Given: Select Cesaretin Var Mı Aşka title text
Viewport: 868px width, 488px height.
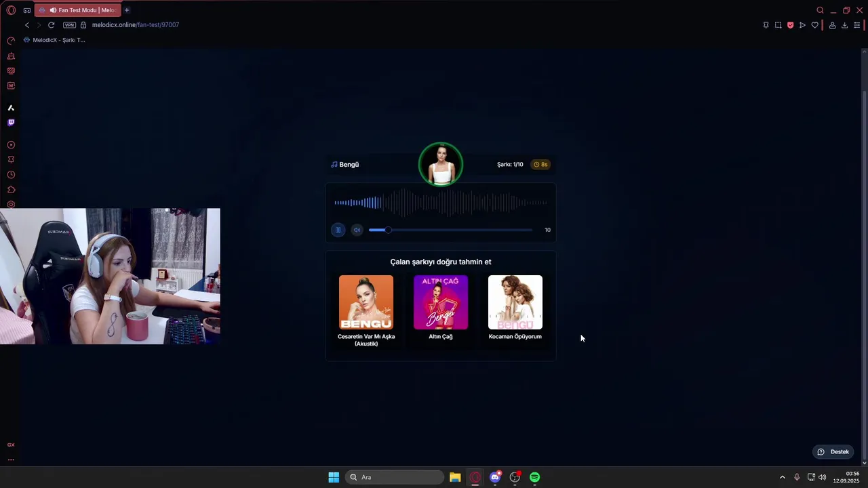Looking at the screenshot, I should coord(366,340).
